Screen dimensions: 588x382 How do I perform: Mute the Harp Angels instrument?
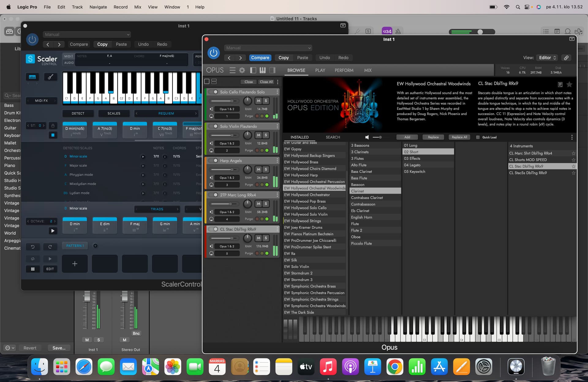[x=258, y=169]
